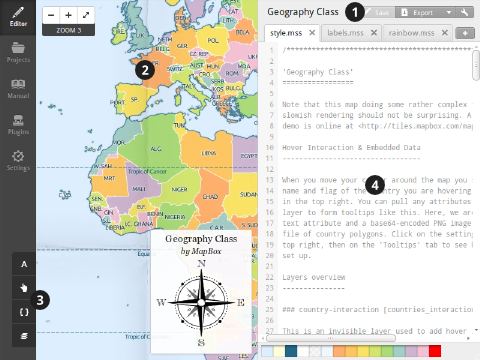The width and height of the screenshot is (480, 360).
Task: Open the Carto braces icon panel
Action: coord(24,312)
